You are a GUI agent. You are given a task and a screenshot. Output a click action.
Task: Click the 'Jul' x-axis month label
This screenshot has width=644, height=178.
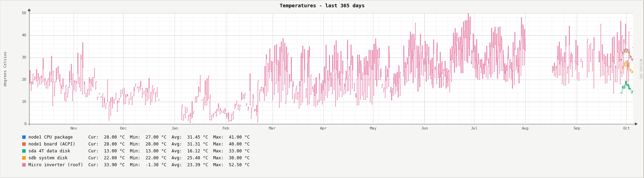(x=474, y=128)
